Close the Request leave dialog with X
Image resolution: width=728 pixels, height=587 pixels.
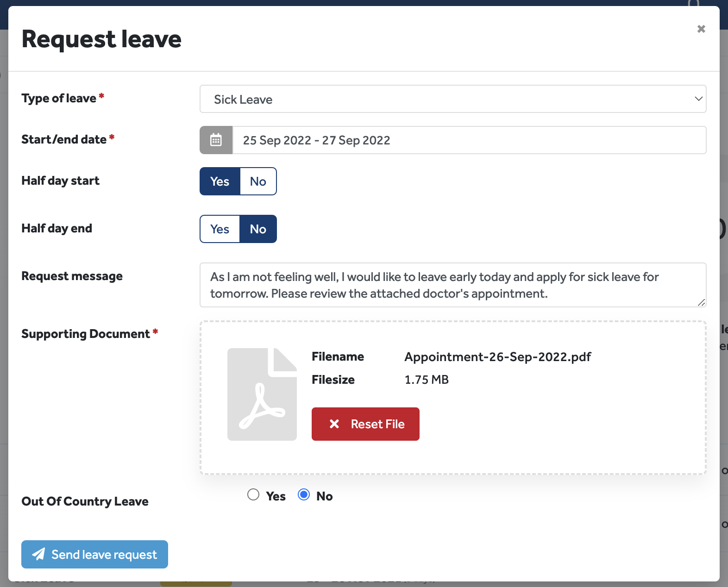(701, 29)
